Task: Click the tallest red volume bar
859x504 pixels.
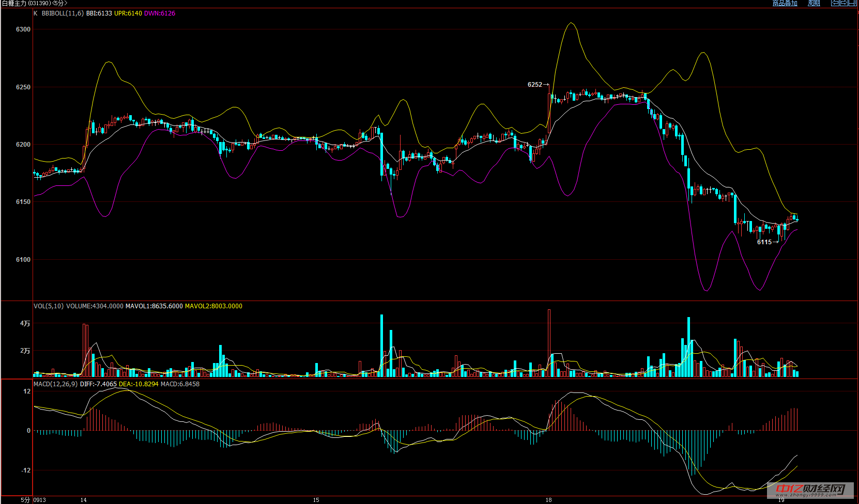Action: click(549, 343)
